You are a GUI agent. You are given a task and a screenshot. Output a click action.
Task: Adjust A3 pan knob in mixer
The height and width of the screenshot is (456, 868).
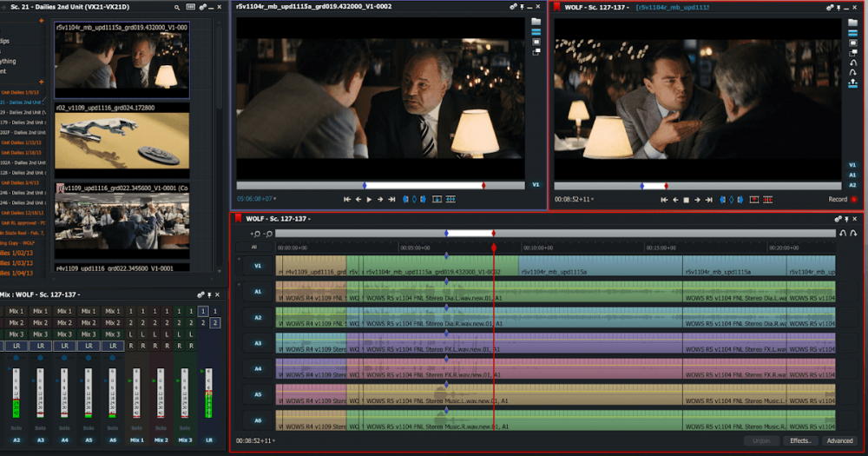[41, 358]
